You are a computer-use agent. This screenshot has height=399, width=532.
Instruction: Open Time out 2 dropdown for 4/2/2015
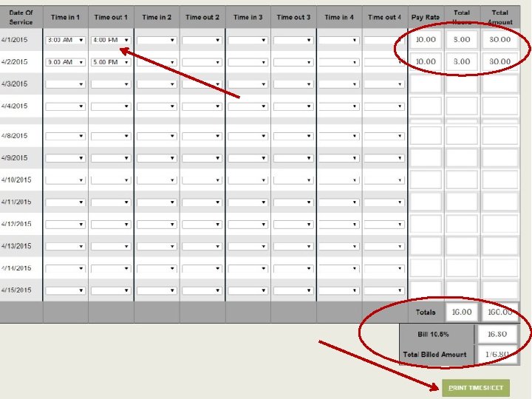click(x=202, y=62)
